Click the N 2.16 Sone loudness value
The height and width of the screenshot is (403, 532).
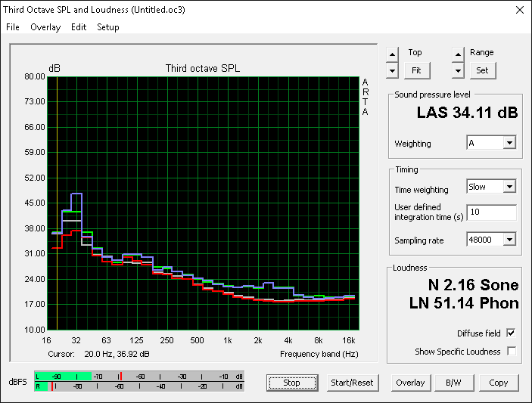click(473, 285)
